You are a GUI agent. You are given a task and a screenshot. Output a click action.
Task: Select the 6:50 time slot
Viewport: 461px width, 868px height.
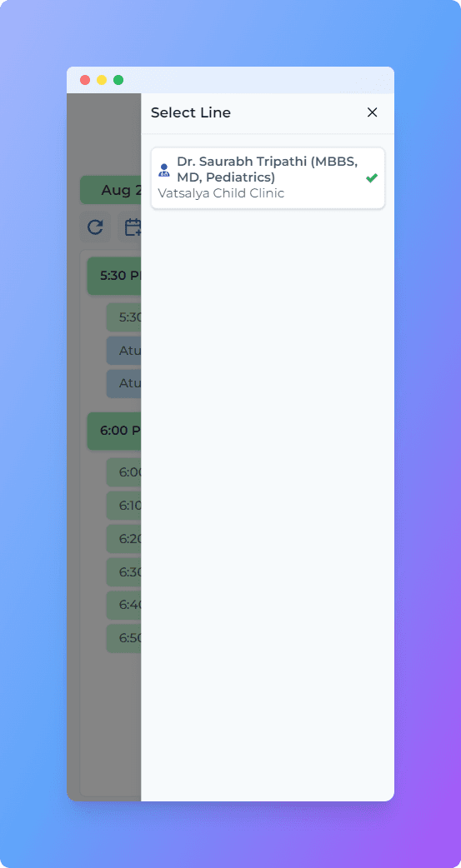(124, 638)
